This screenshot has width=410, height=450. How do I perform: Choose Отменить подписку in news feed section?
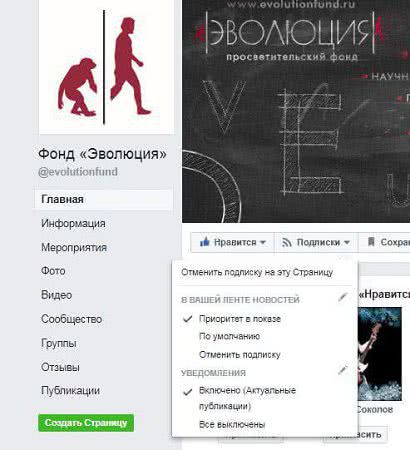point(240,355)
